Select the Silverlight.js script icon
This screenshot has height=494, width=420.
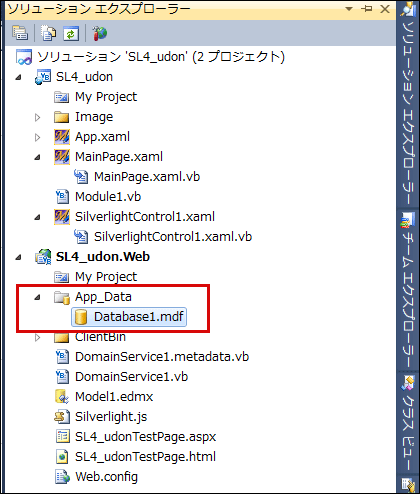pyautogui.click(x=62, y=416)
